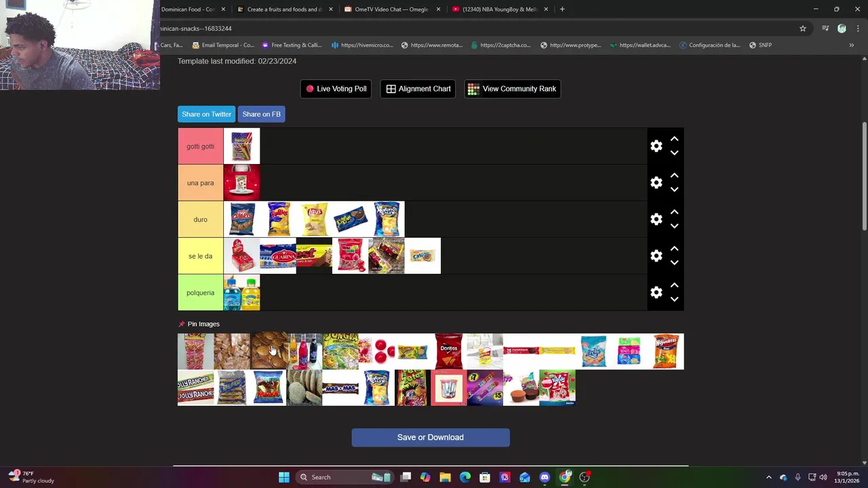Share tier list on FB
The height and width of the screenshot is (488, 868).
(x=261, y=114)
